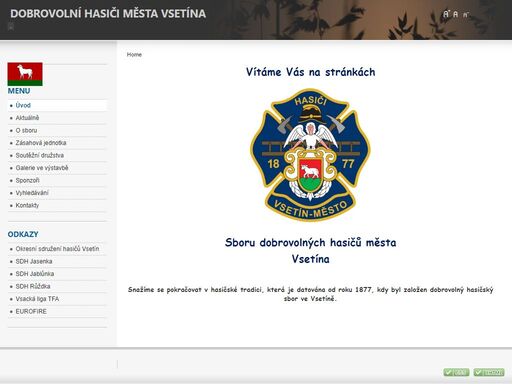Image resolution: width=512 pixels, height=384 pixels.
Task: Click the left green validation badge
Action: [456, 372]
